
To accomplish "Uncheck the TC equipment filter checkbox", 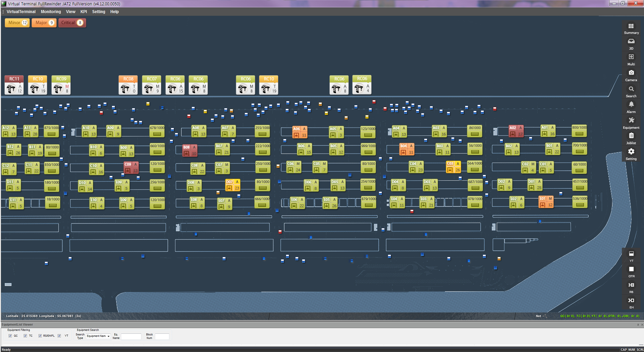I will pos(25,336).
